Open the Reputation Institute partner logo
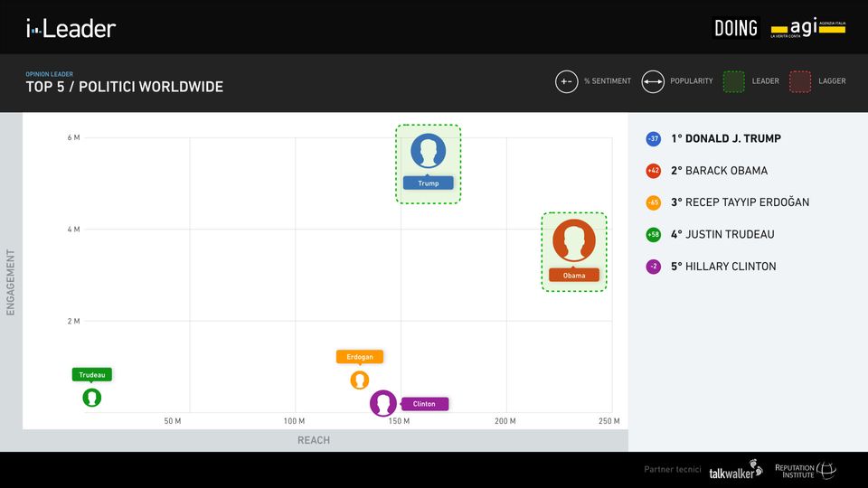The height and width of the screenshot is (488, 868). tap(805, 470)
